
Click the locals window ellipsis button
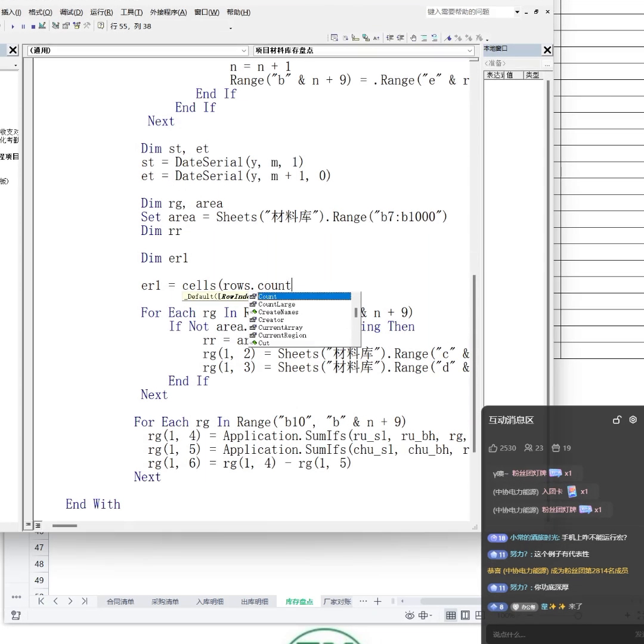(x=547, y=64)
